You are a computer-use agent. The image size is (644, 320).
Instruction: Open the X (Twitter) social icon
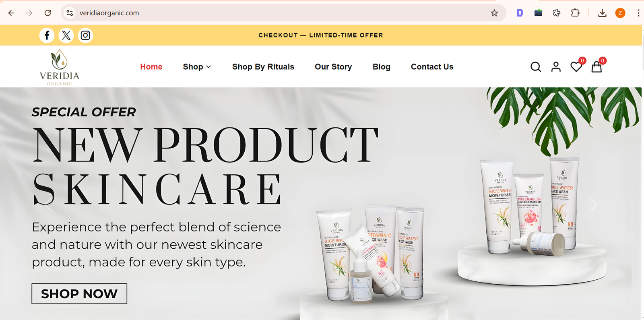pyautogui.click(x=66, y=35)
